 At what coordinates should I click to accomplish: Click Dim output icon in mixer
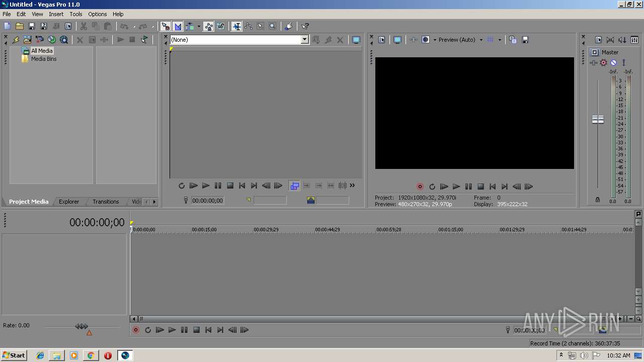tap(622, 40)
